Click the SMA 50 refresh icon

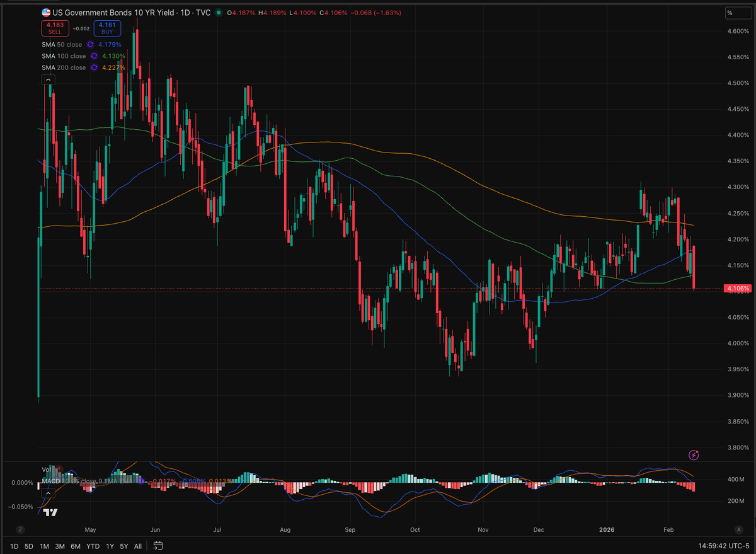tap(90, 45)
